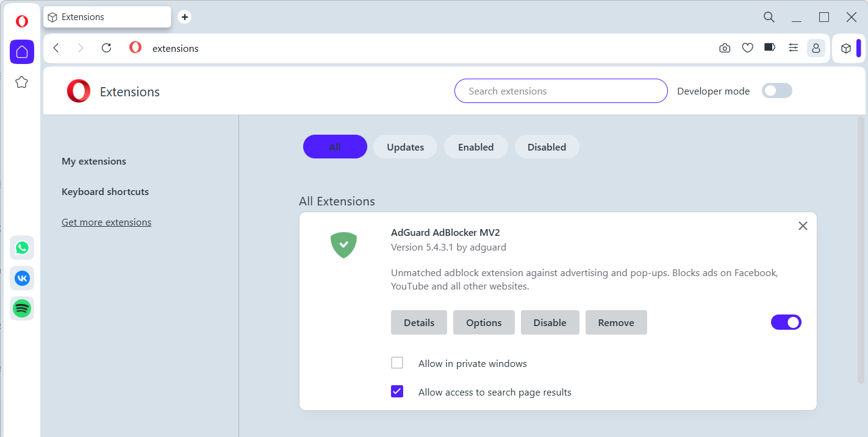The height and width of the screenshot is (437, 868).
Task: Open extensions cube icon in toolbar
Action: (x=846, y=48)
